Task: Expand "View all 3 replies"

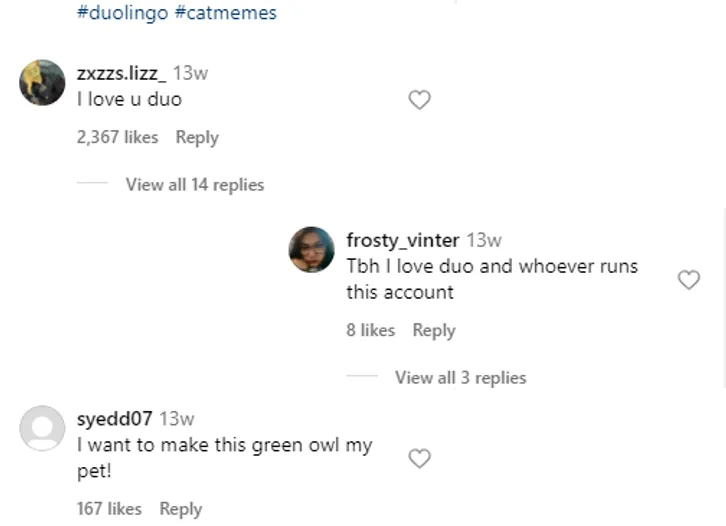Action: (x=460, y=378)
